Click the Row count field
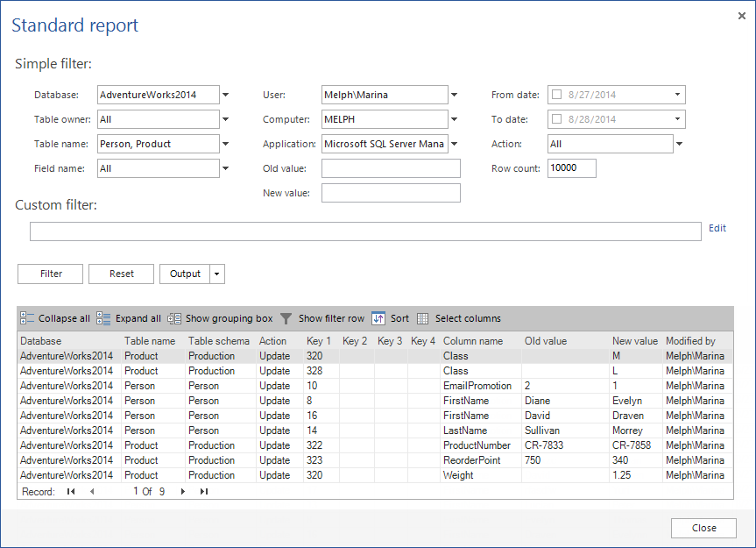This screenshot has height=548, width=756. pyautogui.click(x=572, y=168)
